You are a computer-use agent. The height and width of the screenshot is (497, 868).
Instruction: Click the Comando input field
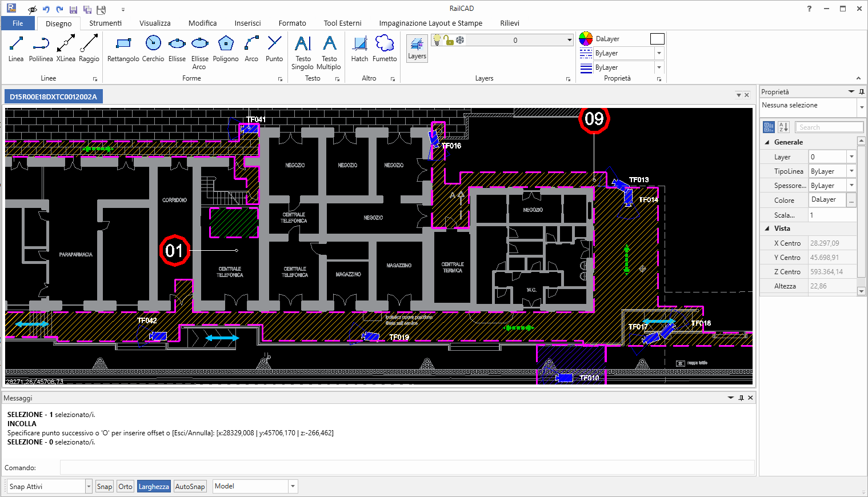(407, 467)
